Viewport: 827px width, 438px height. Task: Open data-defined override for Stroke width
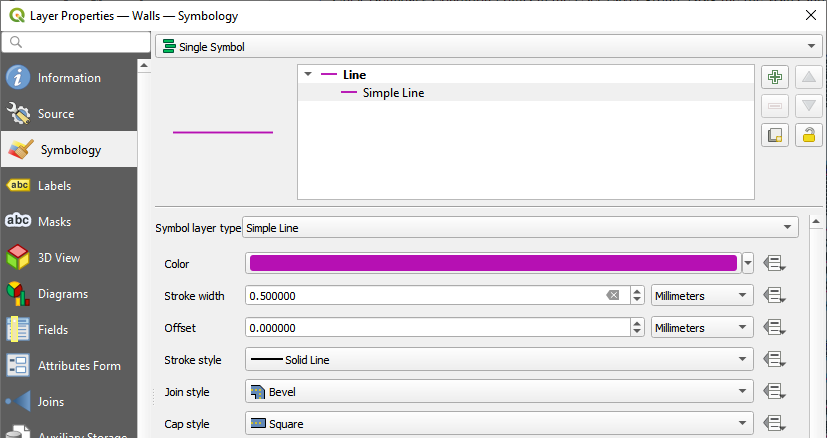pyautogui.click(x=775, y=296)
